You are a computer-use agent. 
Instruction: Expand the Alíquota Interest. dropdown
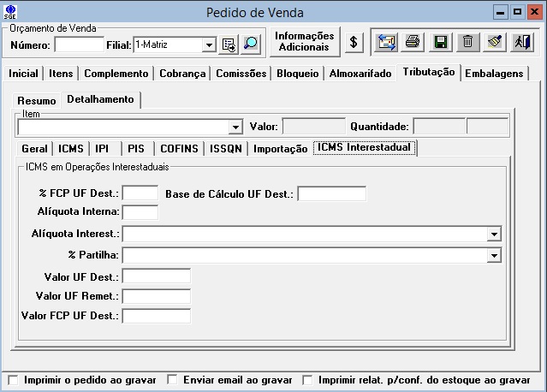click(494, 234)
